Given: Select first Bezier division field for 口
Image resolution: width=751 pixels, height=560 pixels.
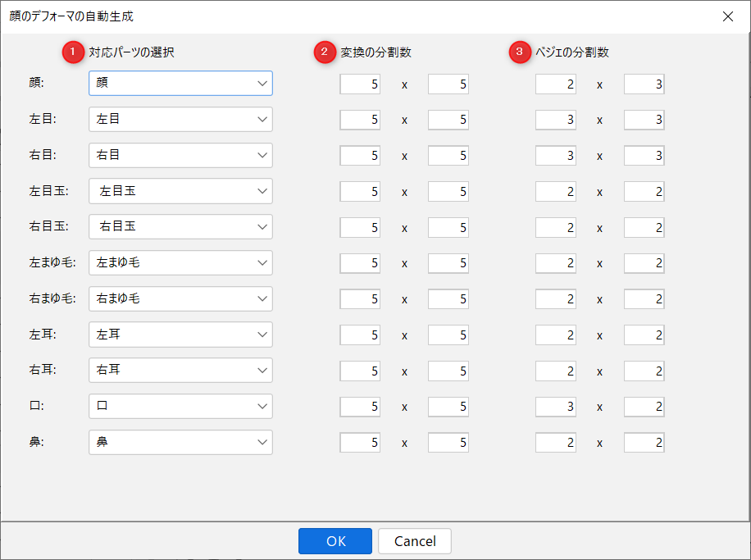Looking at the screenshot, I should 556,407.
